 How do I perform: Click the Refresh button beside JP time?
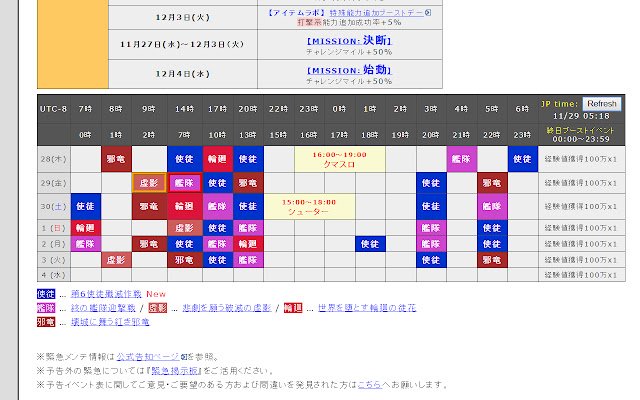coord(602,104)
